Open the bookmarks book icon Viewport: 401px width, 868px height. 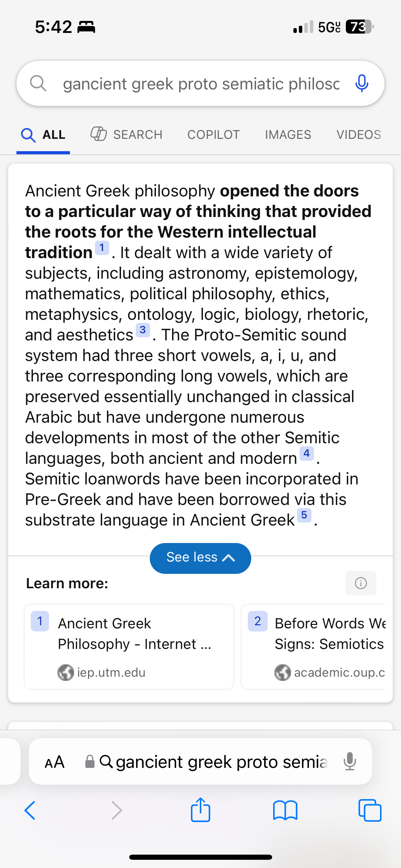(x=285, y=810)
